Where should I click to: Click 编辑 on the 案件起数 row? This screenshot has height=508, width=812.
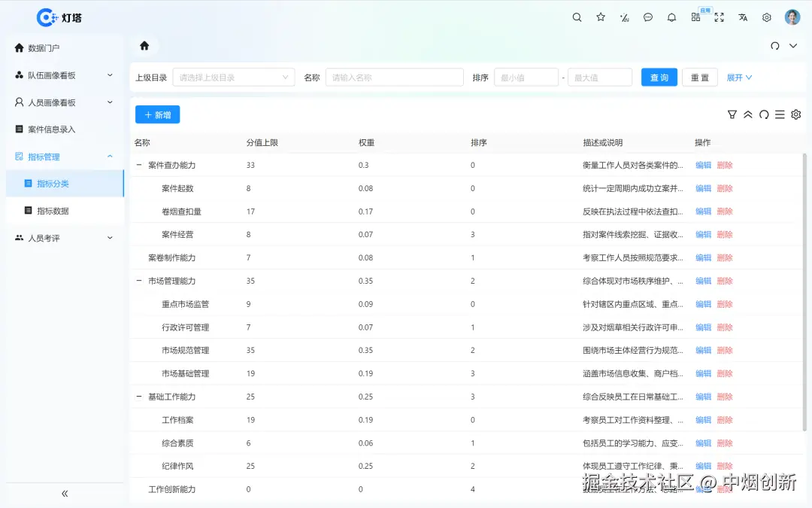(x=702, y=188)
